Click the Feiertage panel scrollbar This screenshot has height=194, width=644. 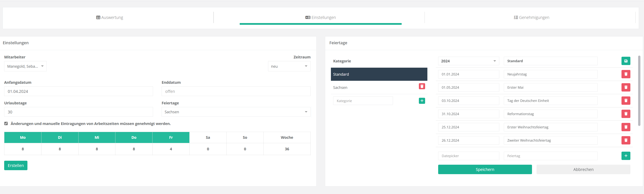[x=639, y=90]
